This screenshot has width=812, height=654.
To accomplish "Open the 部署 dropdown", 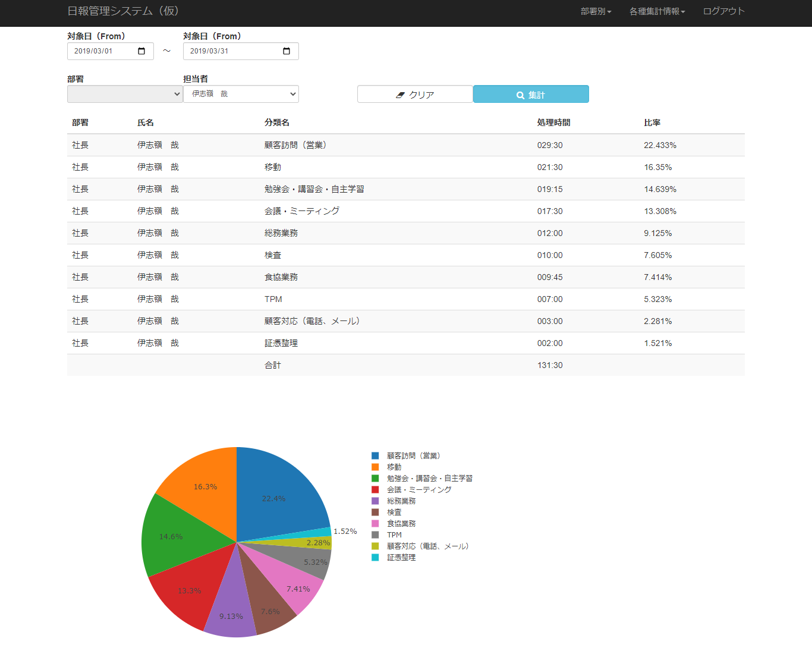I will [125, 94].
